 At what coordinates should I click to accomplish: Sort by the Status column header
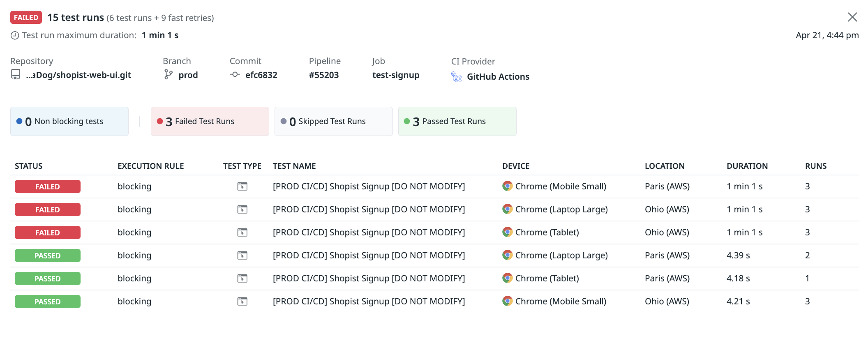(29, 166)
